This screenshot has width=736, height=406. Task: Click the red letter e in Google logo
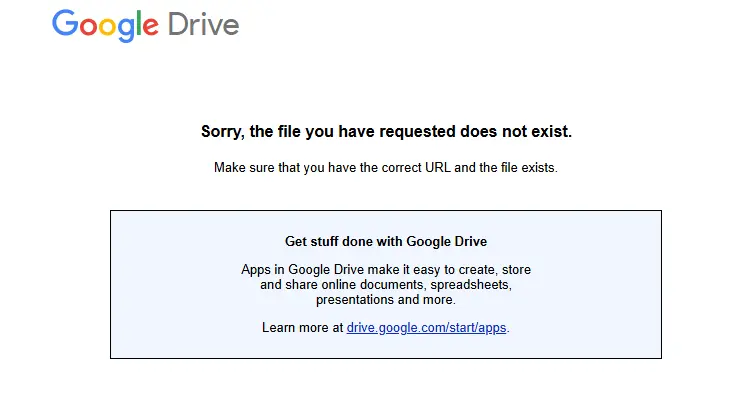tap(150, 27)
